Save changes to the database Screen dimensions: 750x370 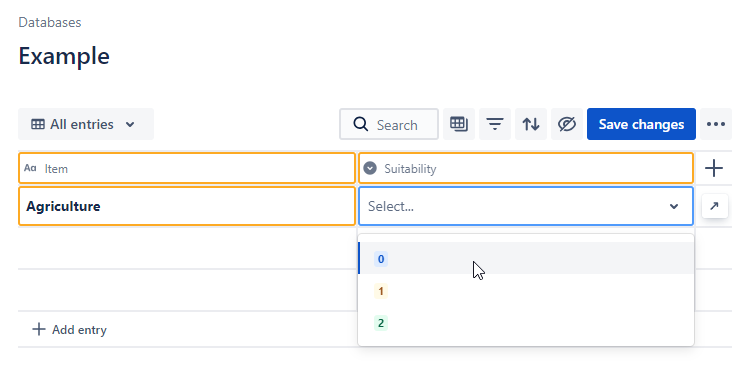(641, 124)
